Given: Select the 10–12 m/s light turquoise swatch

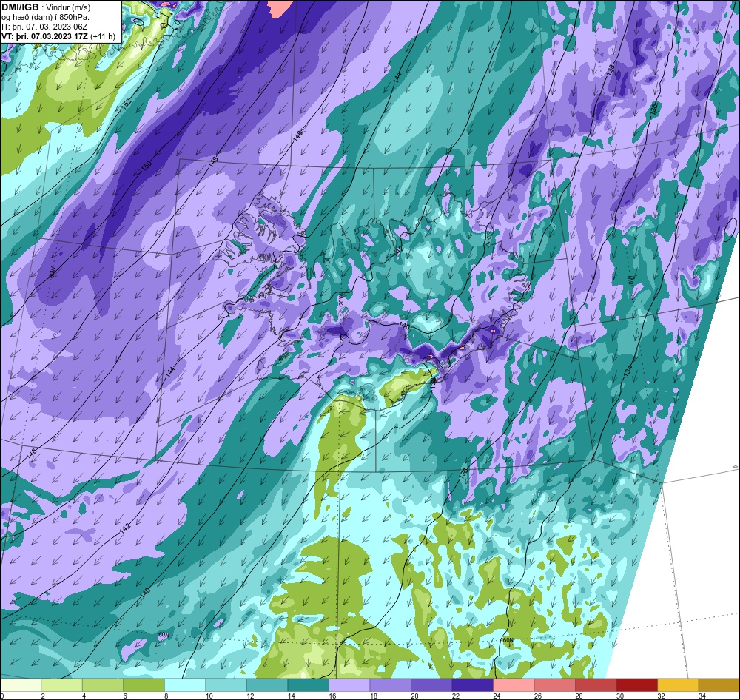Looking at the screenshot, I should (226, 685).
